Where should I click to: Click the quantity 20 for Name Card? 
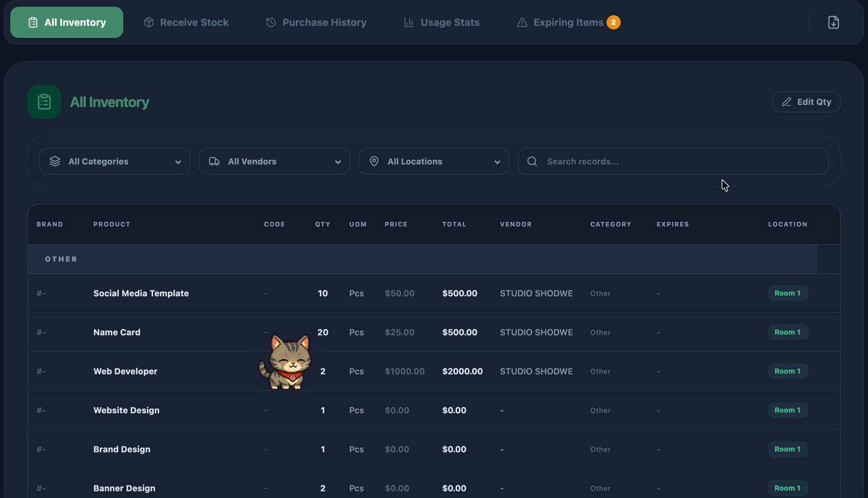click(323, 332)
